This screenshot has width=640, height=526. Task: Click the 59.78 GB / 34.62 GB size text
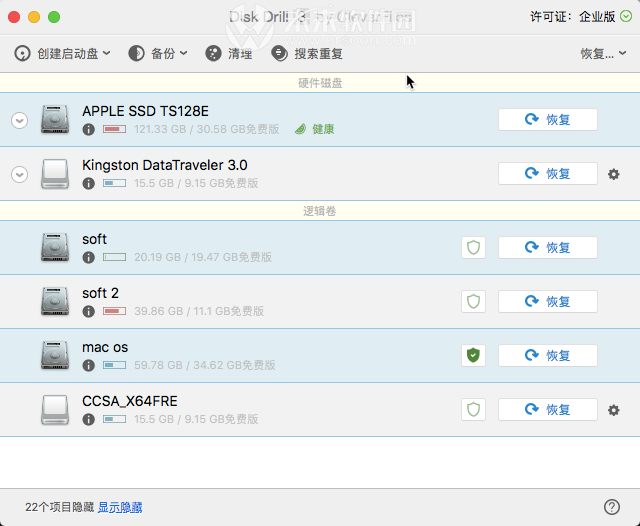[205, 365]
